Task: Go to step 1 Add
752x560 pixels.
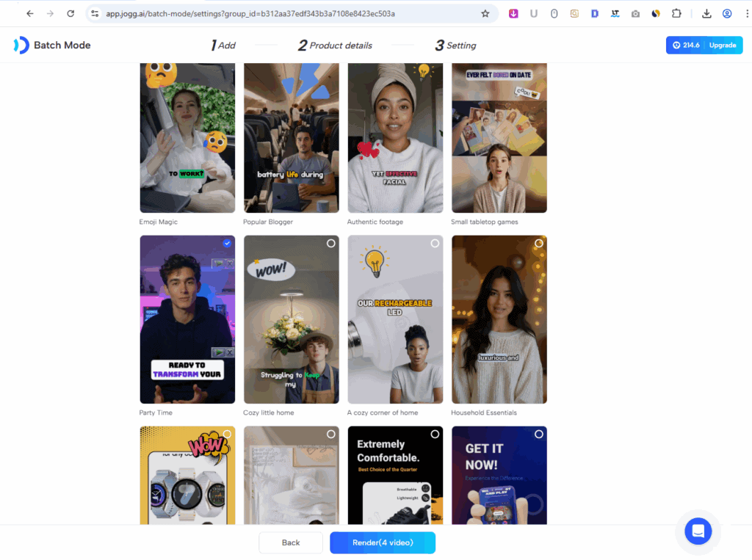Action: tap(223, 46)
